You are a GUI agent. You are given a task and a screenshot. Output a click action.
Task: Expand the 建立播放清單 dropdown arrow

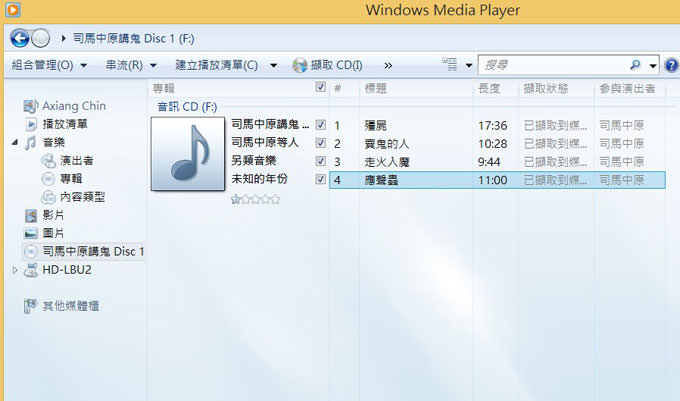coord(274,66)
